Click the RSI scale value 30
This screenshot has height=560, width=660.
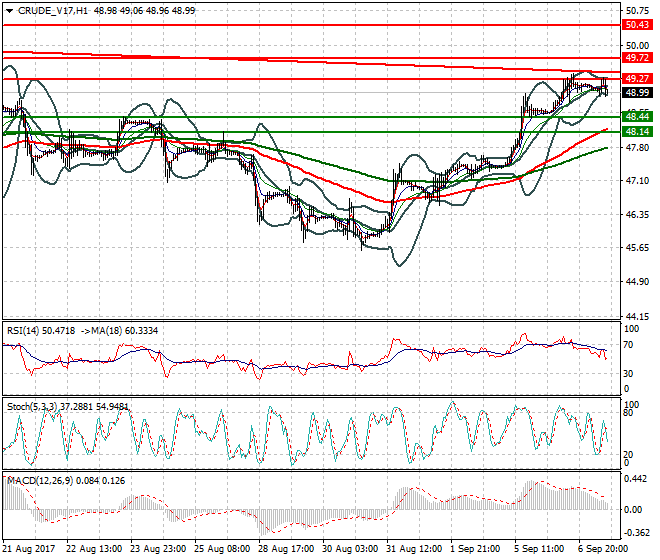tap(628, 373)
